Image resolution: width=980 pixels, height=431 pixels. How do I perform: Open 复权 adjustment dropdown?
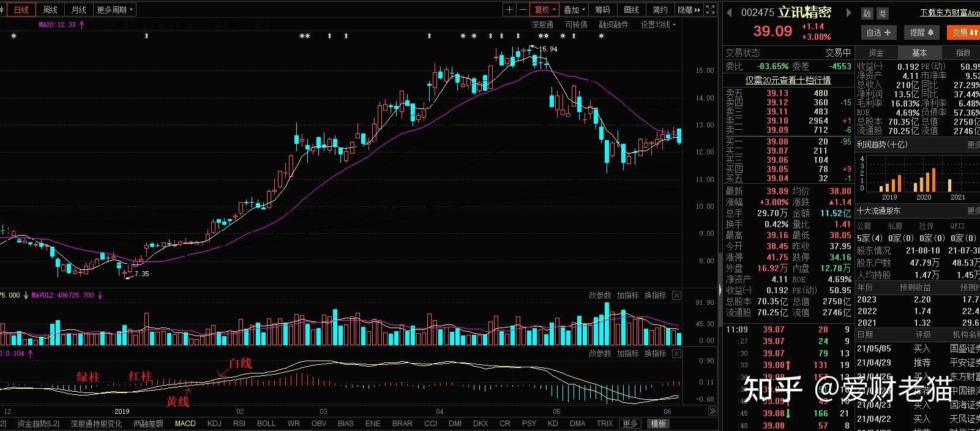pos(545,10)
